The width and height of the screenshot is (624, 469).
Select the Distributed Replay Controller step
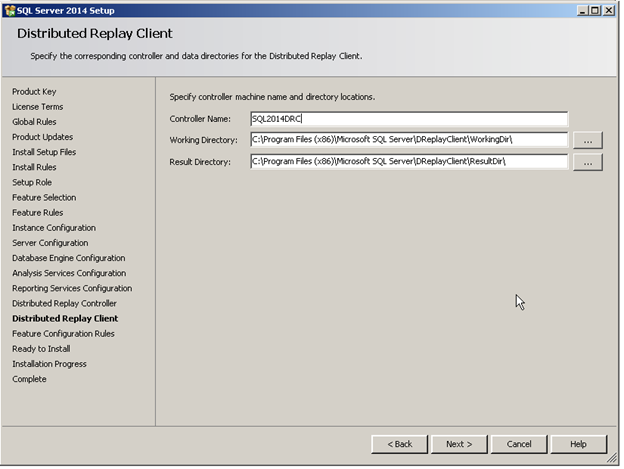(x=64, y=303)
